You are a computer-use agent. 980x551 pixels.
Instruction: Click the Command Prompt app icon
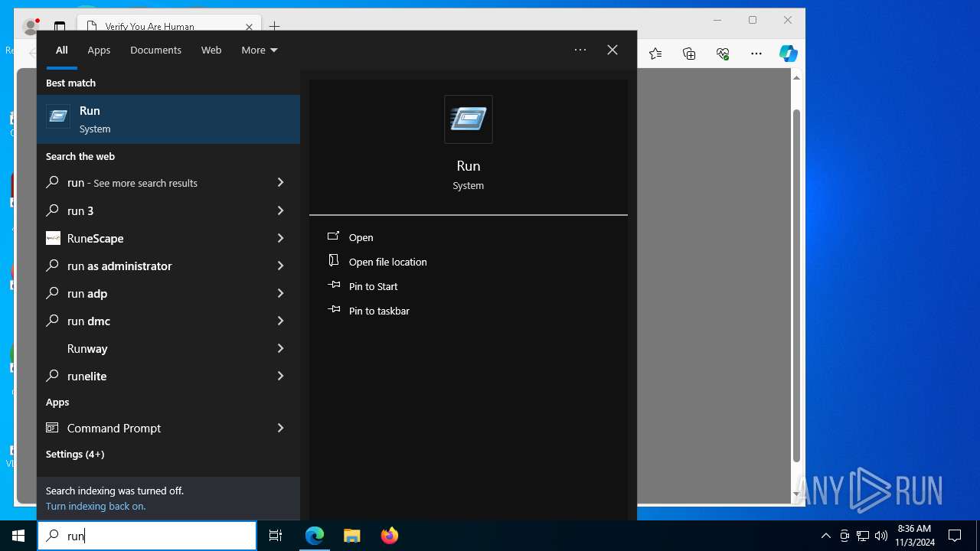point(52,428)
